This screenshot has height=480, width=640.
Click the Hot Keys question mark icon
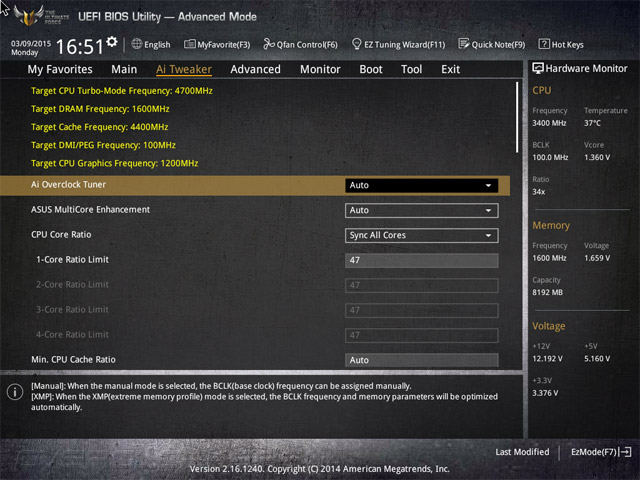point(544,44)
